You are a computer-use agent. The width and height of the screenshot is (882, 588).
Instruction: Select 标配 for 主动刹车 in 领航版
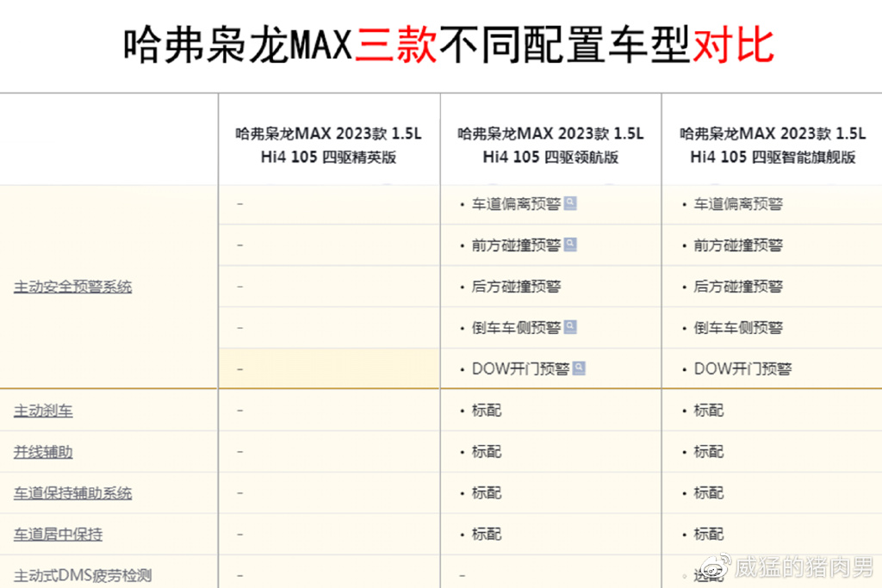coord(487,411)
